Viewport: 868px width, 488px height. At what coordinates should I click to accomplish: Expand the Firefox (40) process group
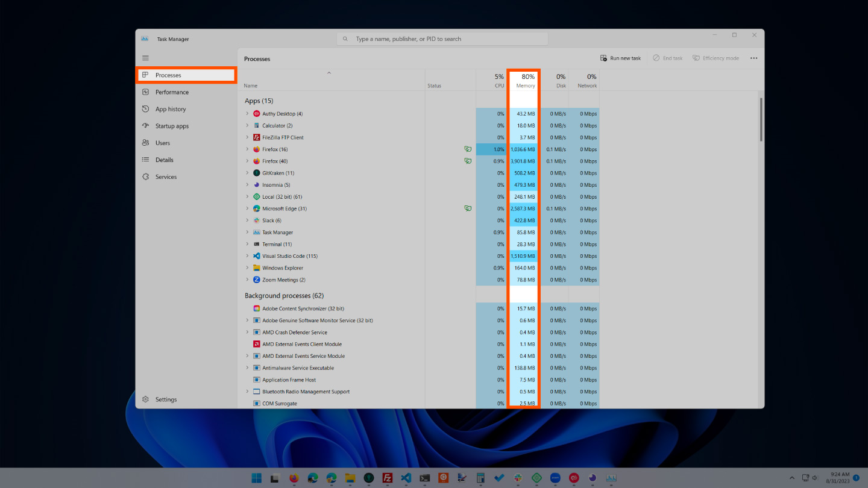247,161
